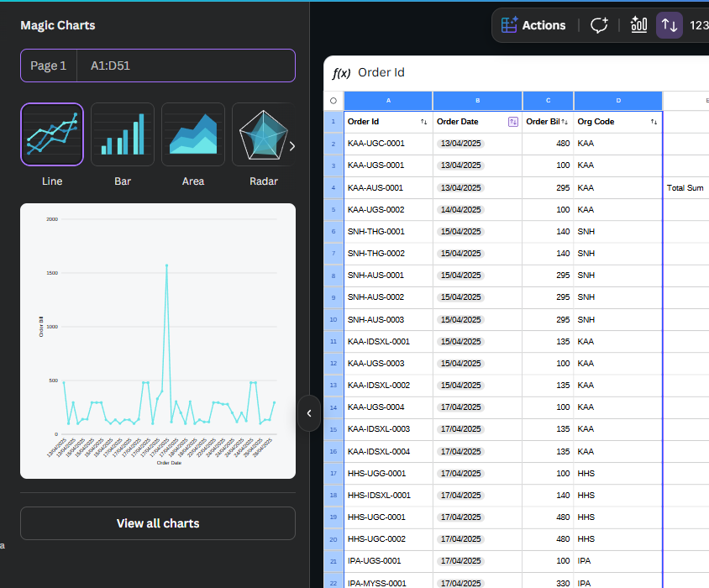Click the line chart preview thumbnail
This screenshot has height=588, width=709.
tap(158, 341)
